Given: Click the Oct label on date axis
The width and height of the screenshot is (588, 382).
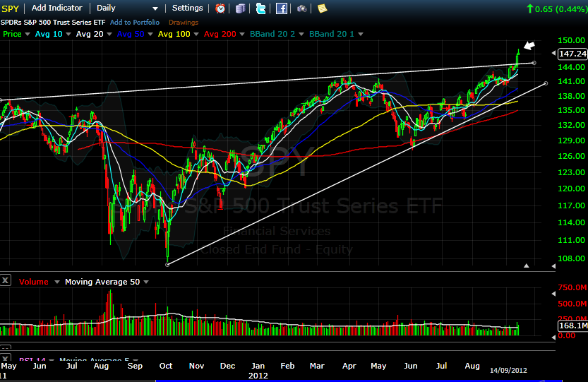Looking at the screenshot, I should click(166, 366).
